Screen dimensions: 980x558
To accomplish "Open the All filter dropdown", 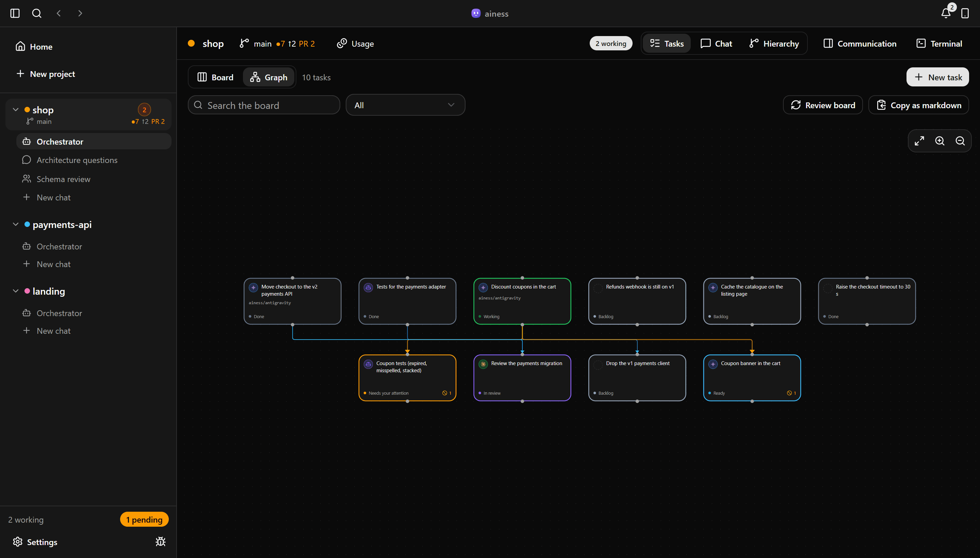I will pyautogui.click(x=406, y=105).
